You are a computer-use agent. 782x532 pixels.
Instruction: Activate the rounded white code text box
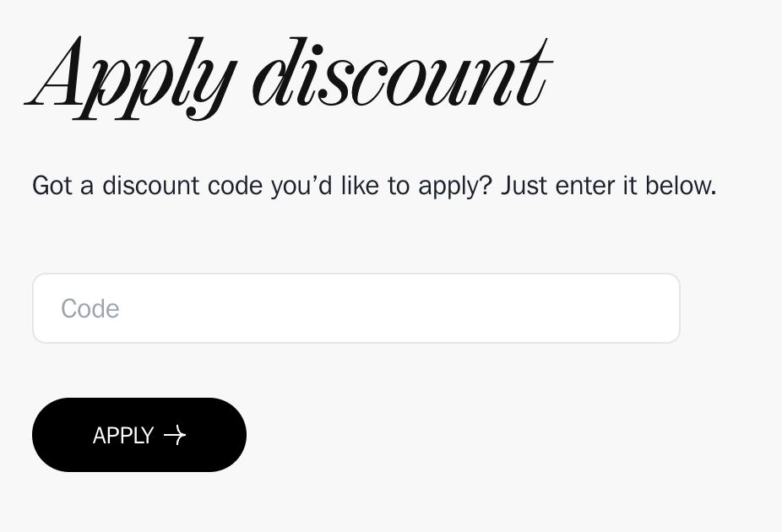pos(356,308)
